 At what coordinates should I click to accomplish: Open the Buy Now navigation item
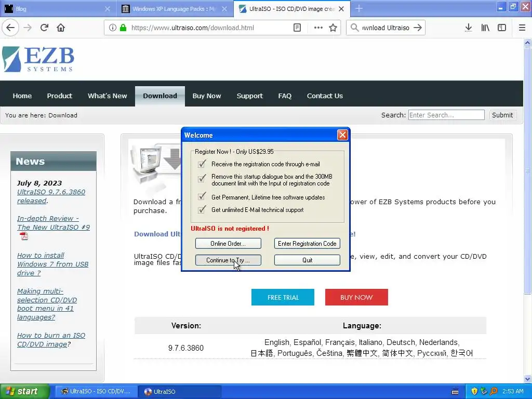[207, 96]
